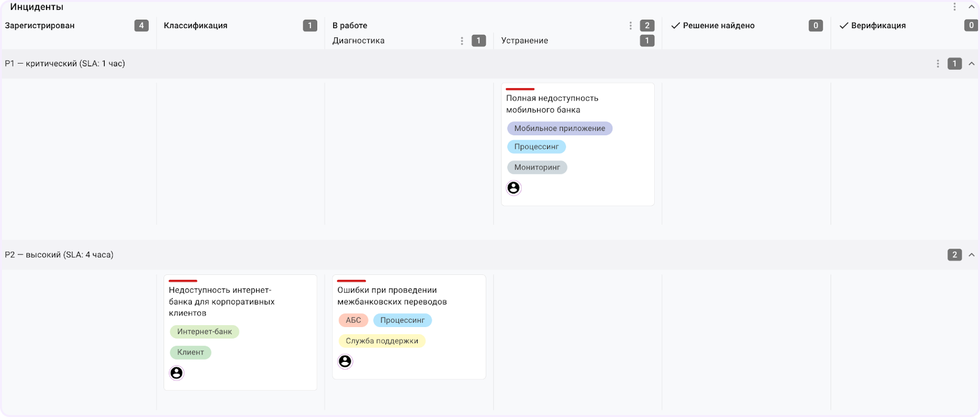Click the checkmark icon beside Решение найдено
Image resolution: width=980 pixels, height=417 pixels.
676,26
